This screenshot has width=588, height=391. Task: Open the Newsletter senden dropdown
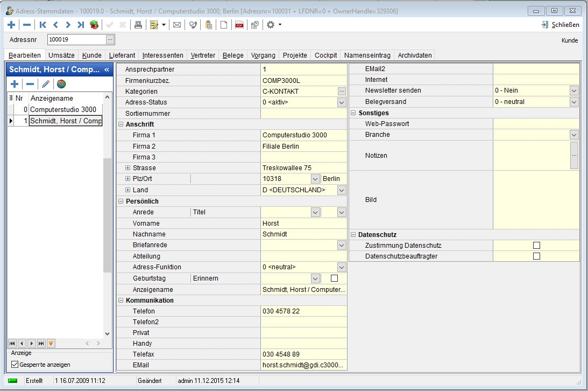574,90
